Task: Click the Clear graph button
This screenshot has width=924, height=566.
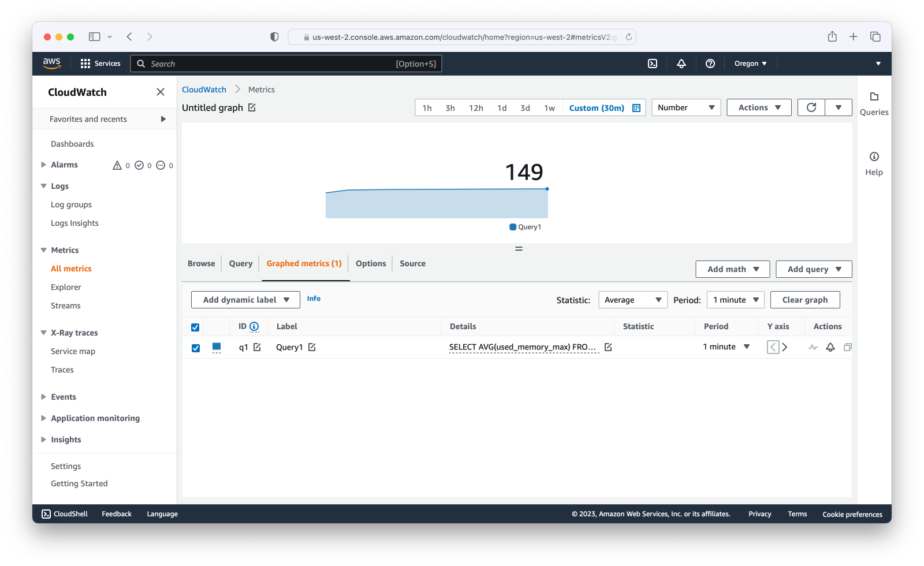Action: (805, 300)
